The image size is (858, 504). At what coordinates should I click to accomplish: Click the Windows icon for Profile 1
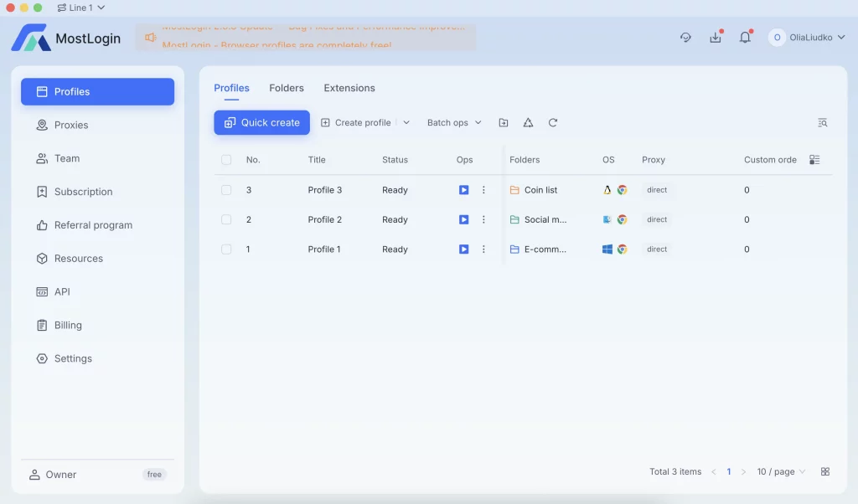(607, 249)
